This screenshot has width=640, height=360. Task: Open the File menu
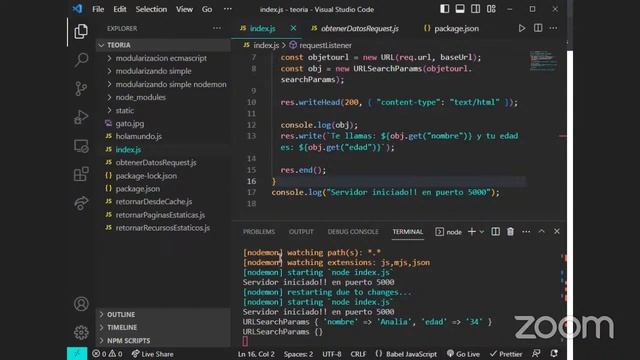pos(98,9)
